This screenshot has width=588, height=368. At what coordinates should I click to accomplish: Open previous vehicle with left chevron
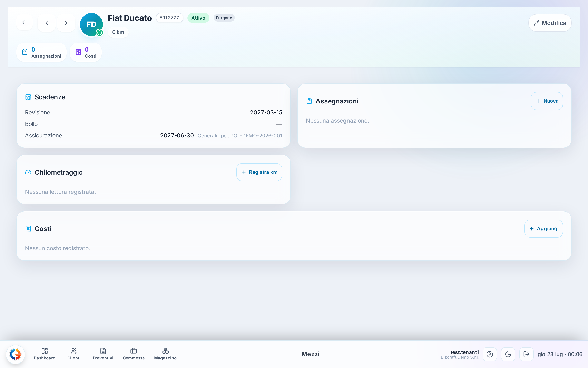coord(46,23)
